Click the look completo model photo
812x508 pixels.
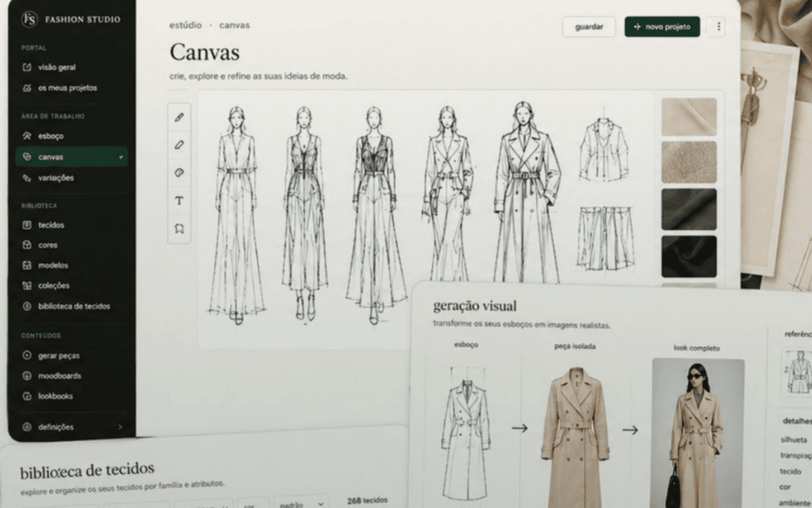coord(698,433)
